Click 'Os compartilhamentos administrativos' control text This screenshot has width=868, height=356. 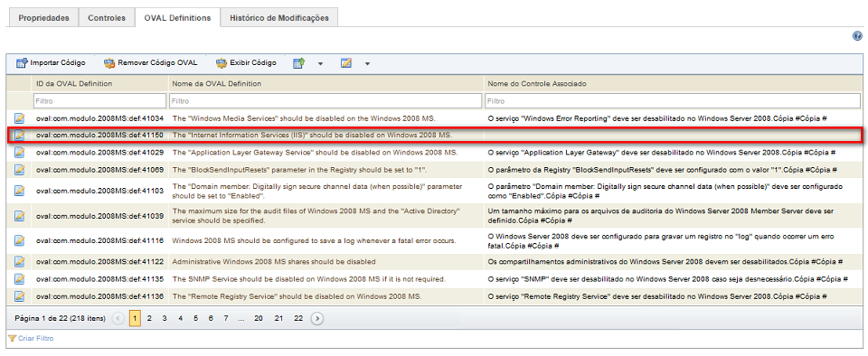point(665,261)
